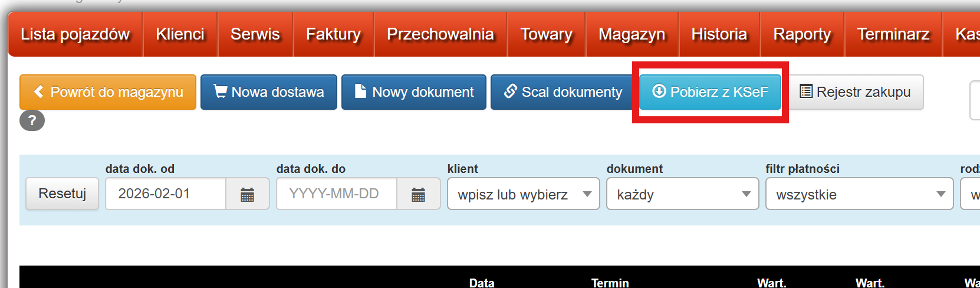This screenshot has height=288, width=980.
Task: Switch to the Faktury tab
Action: pyautogui.click(x=333, y=34)
